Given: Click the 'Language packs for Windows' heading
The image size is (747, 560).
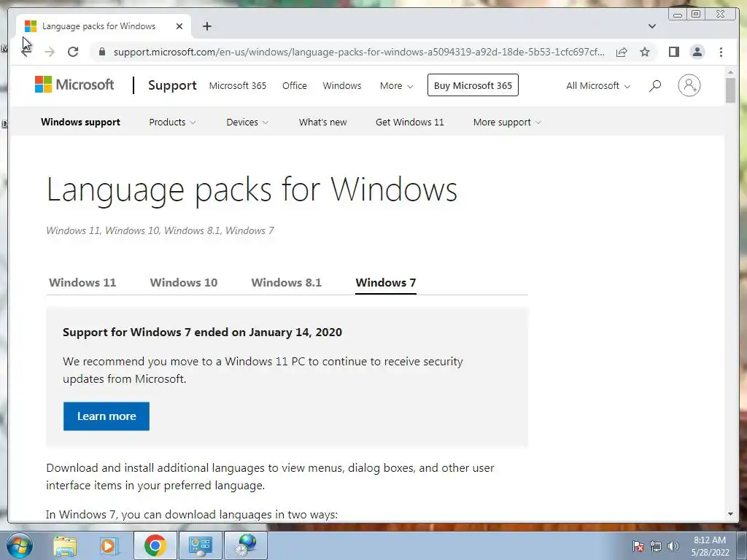Looking at the screenshot, I should [x=252, y=190].
